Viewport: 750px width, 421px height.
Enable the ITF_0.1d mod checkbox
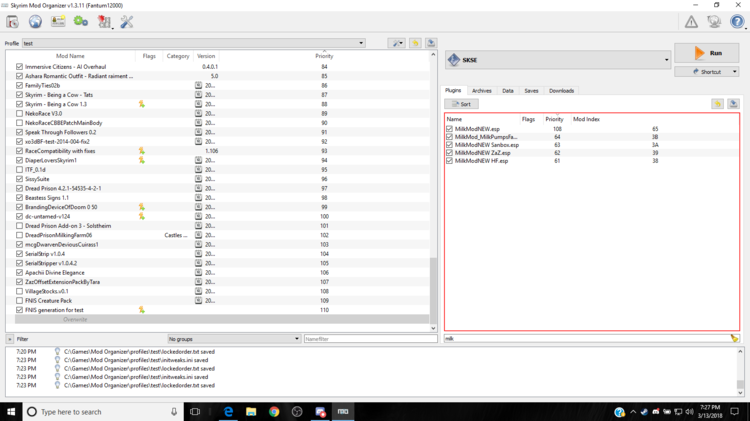tap(19, 169)
